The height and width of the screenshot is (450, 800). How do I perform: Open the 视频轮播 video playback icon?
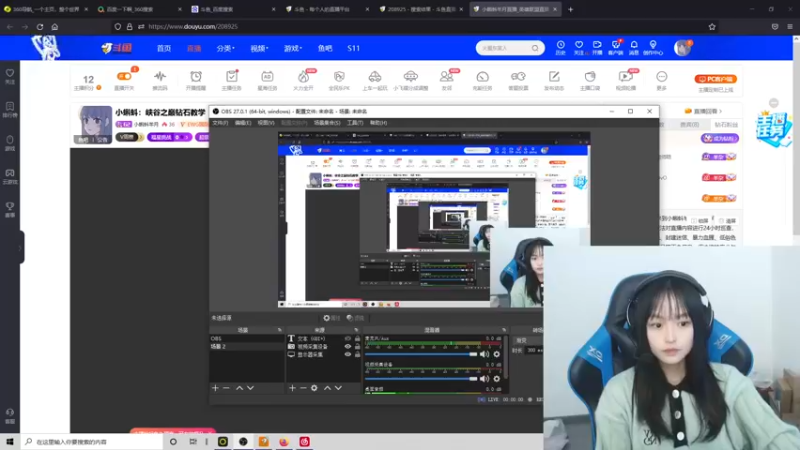pyautogui.click(x=626, y=77)
